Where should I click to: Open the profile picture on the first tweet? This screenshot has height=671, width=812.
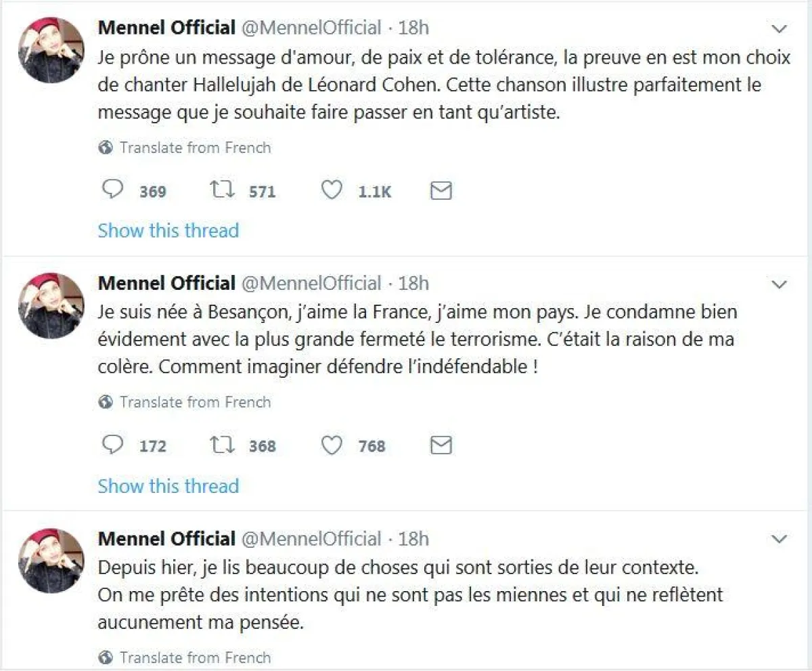[51, 51]
